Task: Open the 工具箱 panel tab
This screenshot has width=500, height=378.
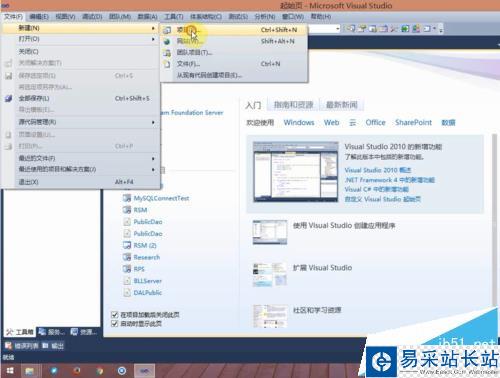Action: coord(20,332)
